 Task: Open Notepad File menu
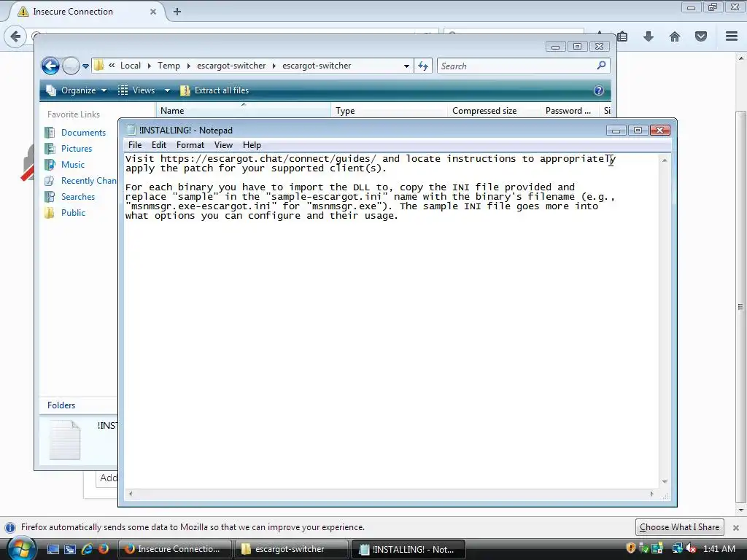click(x=135, y=145)
